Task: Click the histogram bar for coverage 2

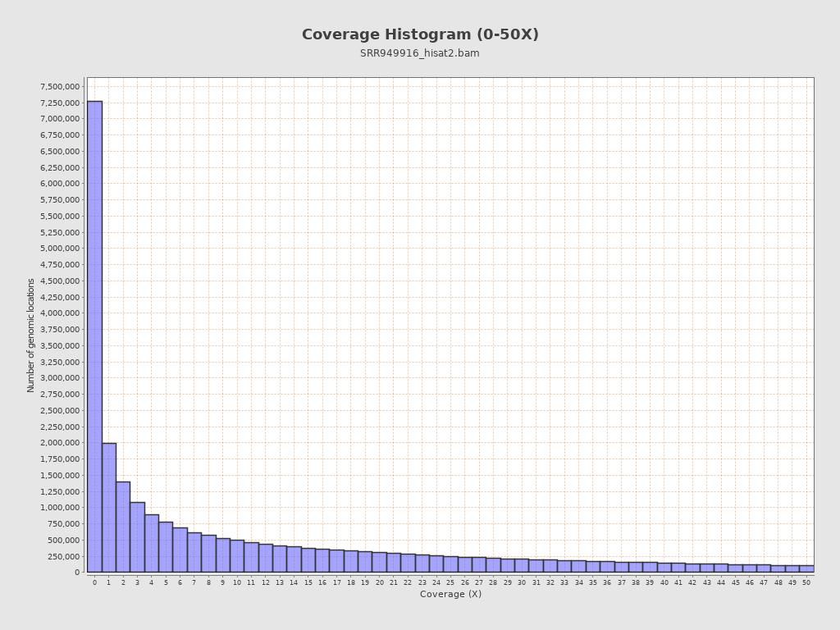Action: coord(123,527)
